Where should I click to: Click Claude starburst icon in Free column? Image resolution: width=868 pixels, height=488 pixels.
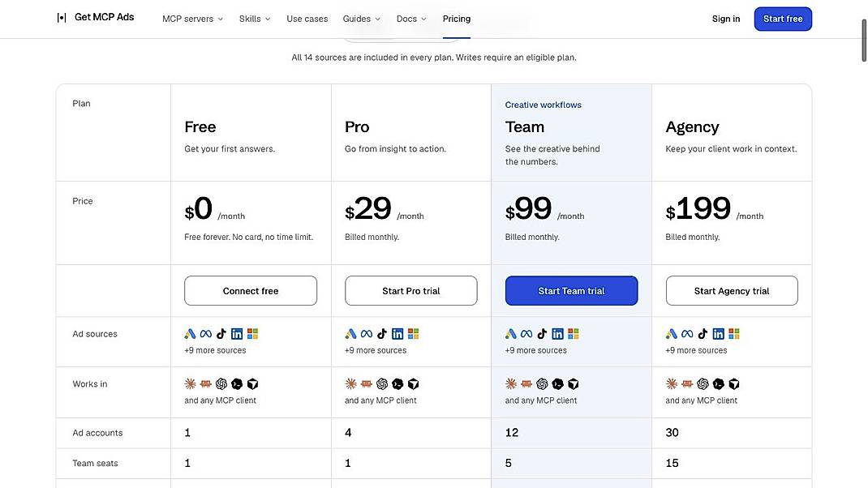pyautogui.click(x=190, y=383)
